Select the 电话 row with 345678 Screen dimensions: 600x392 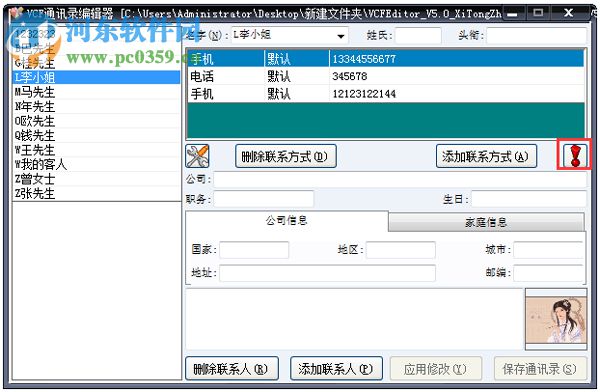(386, 76)
